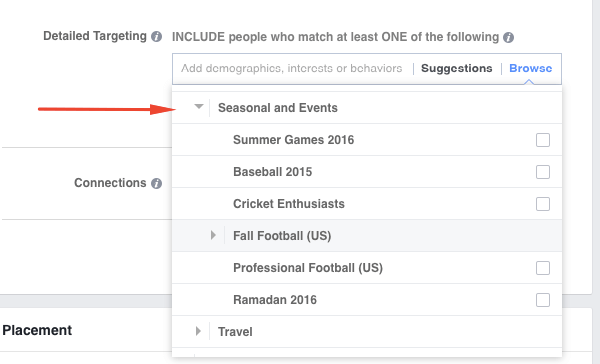This screenshot has width=600, height=364.
Task: Click the Summer Games 2016 label
Action: [x=293, y=140]
